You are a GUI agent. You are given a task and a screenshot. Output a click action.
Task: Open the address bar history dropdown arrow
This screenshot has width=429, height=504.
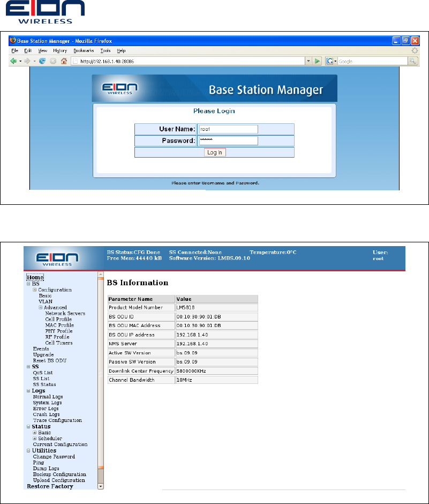click(308, 61)
